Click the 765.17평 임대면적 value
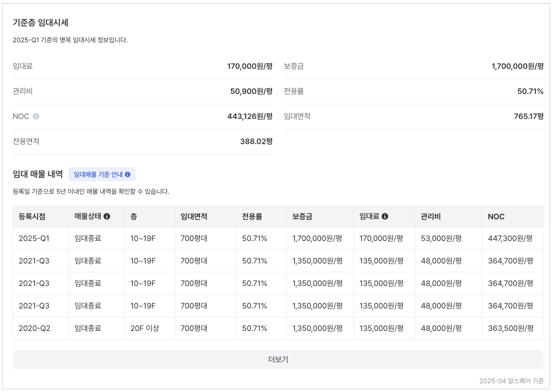553x392 pixels. click(x=528, y=116)
